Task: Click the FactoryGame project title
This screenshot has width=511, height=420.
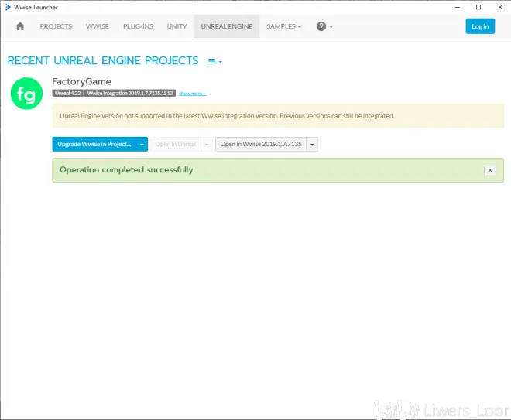Action: click(82, 81)
